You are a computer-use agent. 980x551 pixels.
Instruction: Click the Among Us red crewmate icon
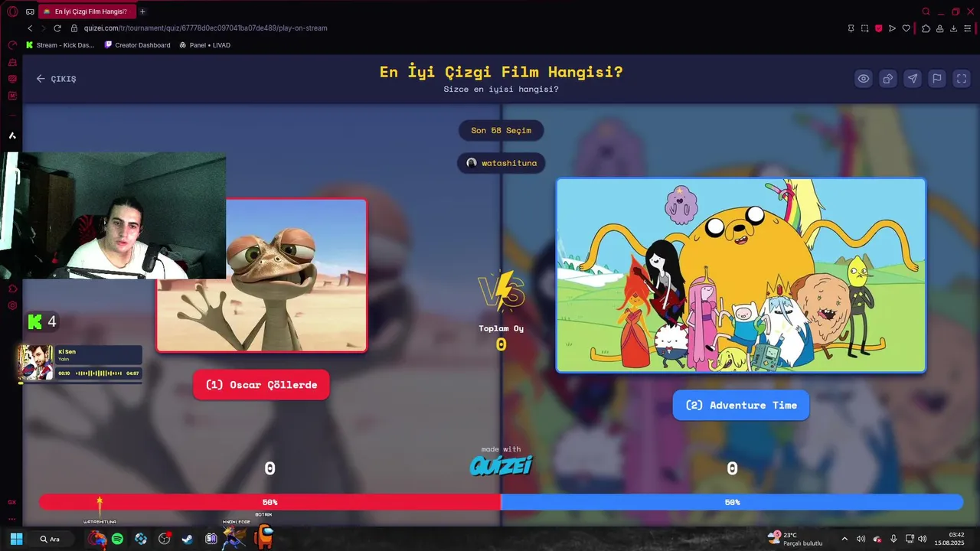(263, 537)
